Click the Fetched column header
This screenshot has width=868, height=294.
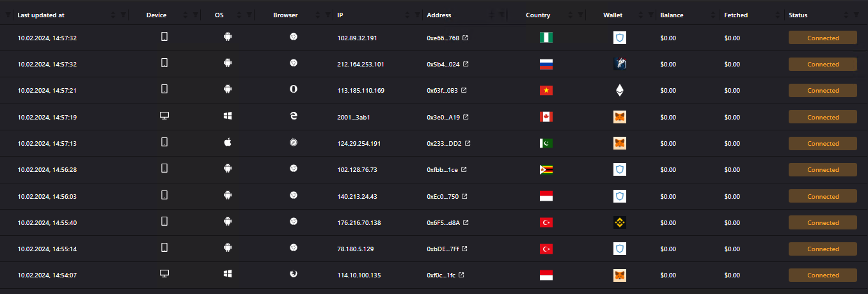tap(736, 15)
